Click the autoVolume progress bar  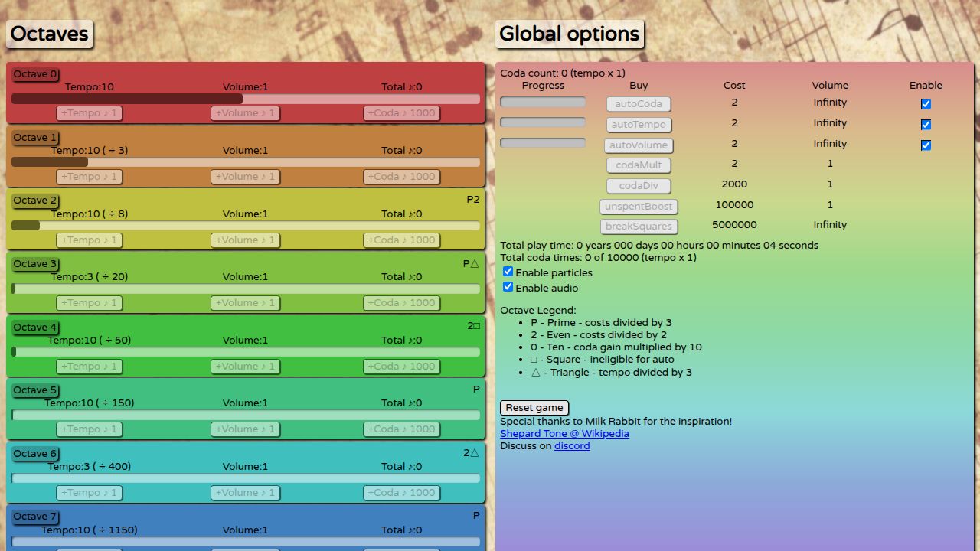pos(543,142)
